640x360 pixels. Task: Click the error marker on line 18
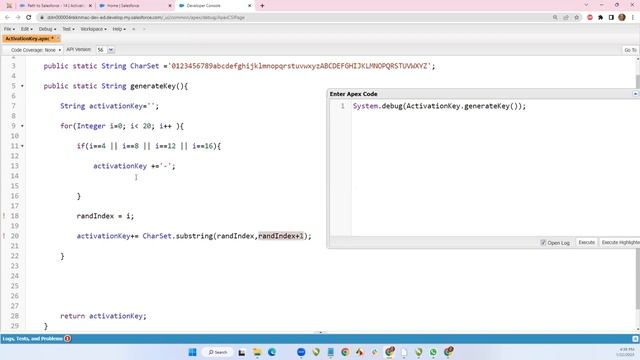click(4, 216)
